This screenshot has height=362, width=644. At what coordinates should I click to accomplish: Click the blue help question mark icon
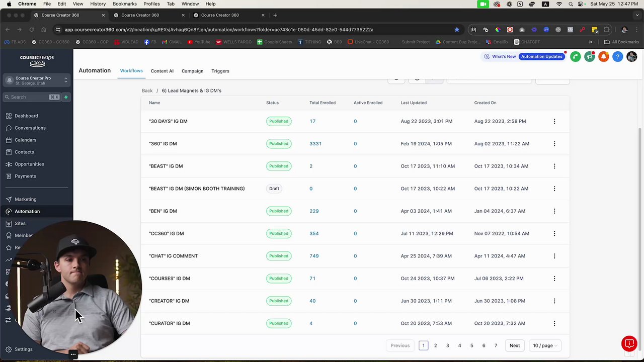pyautogui.click(x=617, y=57)
